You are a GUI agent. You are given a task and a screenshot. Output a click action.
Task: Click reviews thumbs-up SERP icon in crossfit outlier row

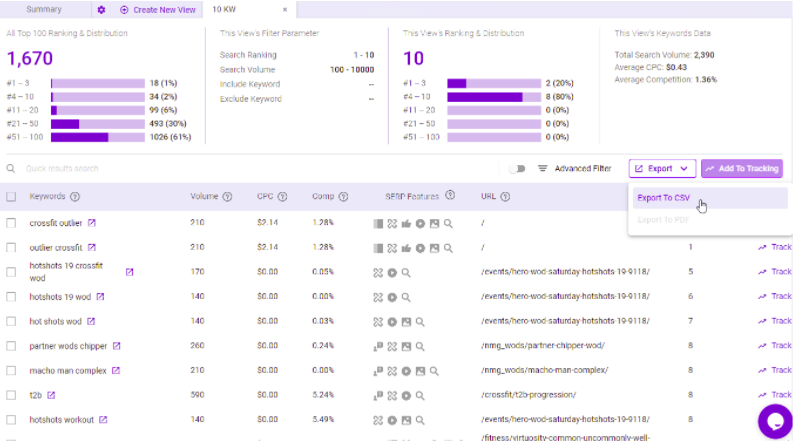406,223
